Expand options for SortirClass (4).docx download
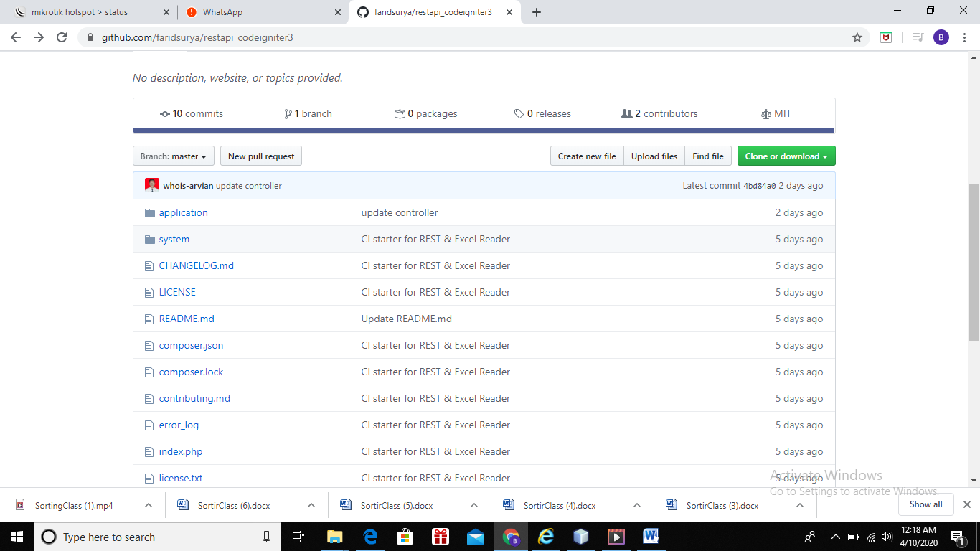The image size is (980, 551). tap(637, 505)
